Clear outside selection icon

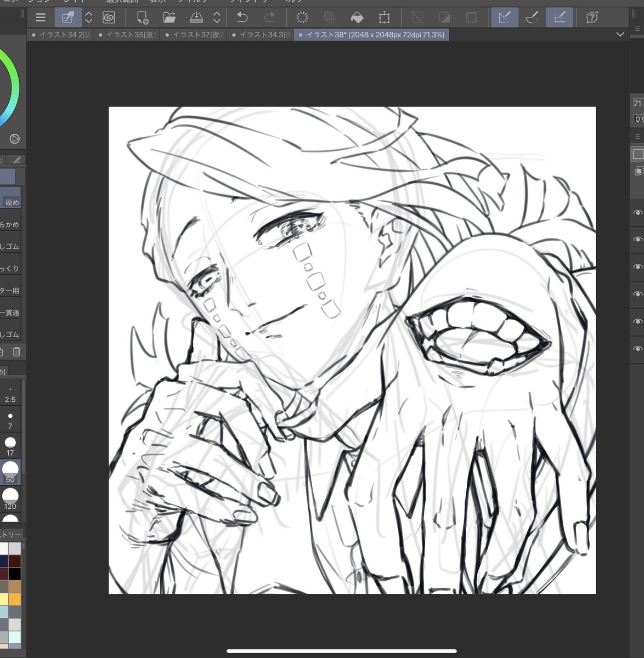330,18
